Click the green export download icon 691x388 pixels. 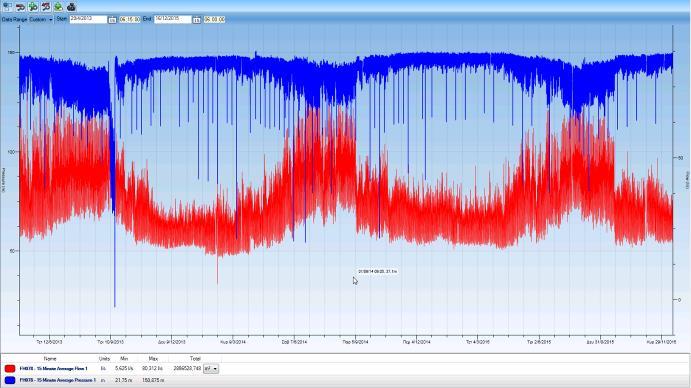point(58,7)
